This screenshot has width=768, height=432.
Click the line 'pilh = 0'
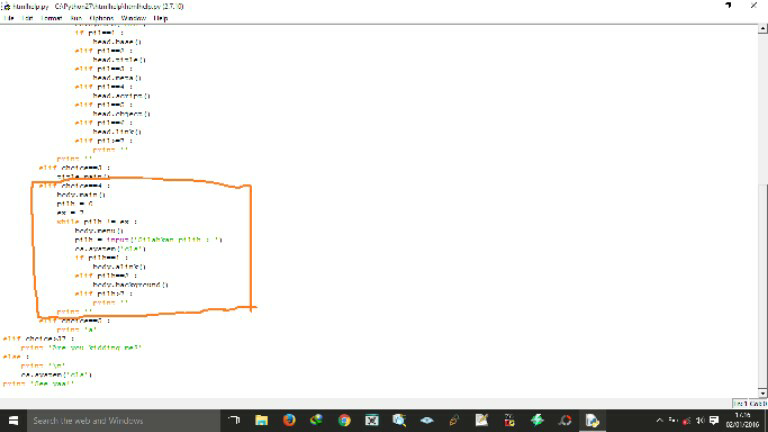pos(74,203)
